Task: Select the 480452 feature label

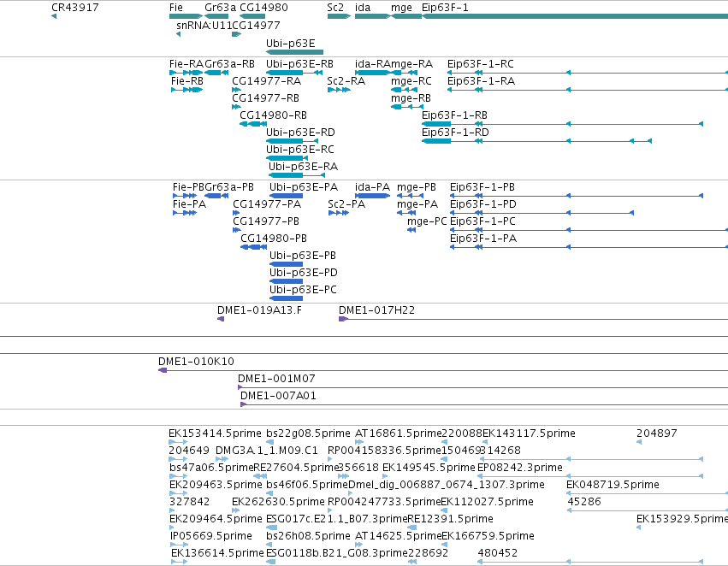Action: [x=497, y=553]
